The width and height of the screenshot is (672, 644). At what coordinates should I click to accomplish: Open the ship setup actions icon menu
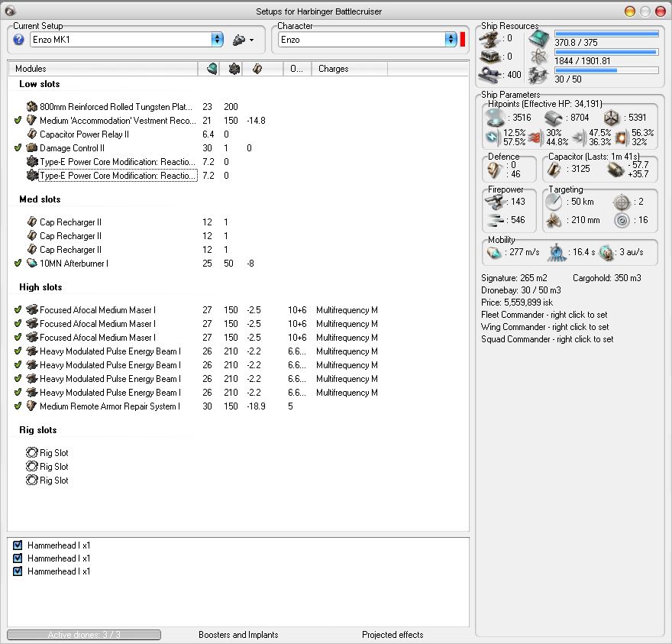click(x=243, y=40)
